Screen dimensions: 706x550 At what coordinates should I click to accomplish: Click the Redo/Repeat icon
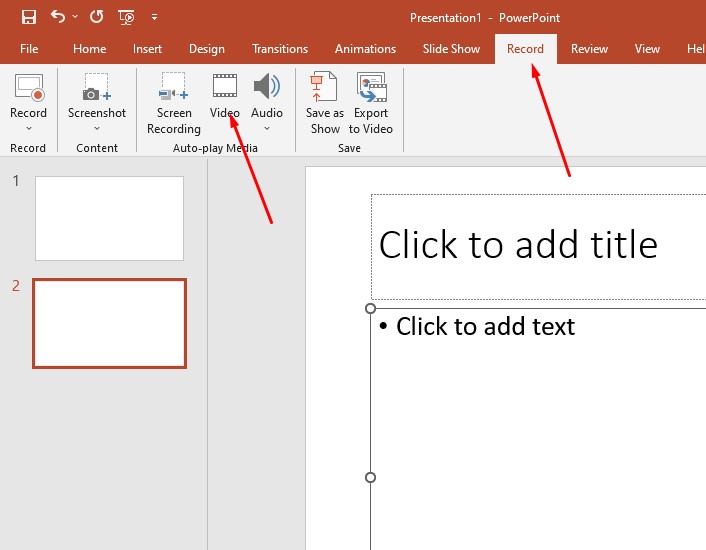(96, 17)
